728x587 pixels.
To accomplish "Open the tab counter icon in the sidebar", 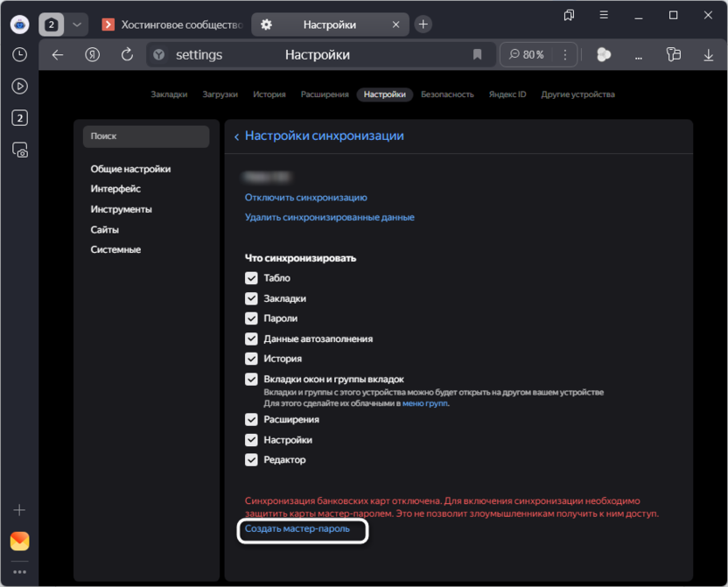I will click(19, 118).
